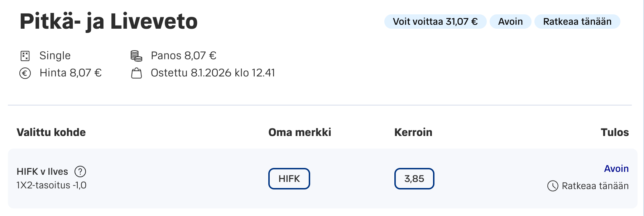Click the Ratkeaa tänään header badge
Viewport: 644px width, 216px height.
coord(577,22)
